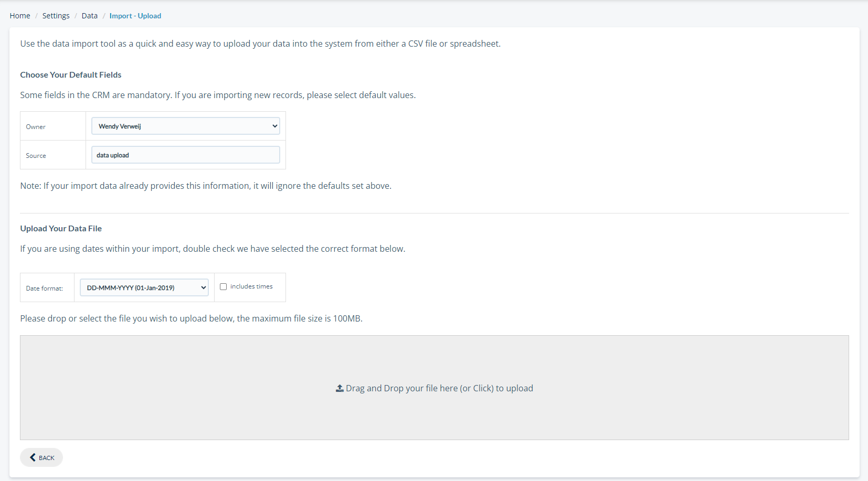Click into the Source field containing data upload
The height and width of the screenshot is (481, 868).
pyautogui.click(x=186, y=155)
